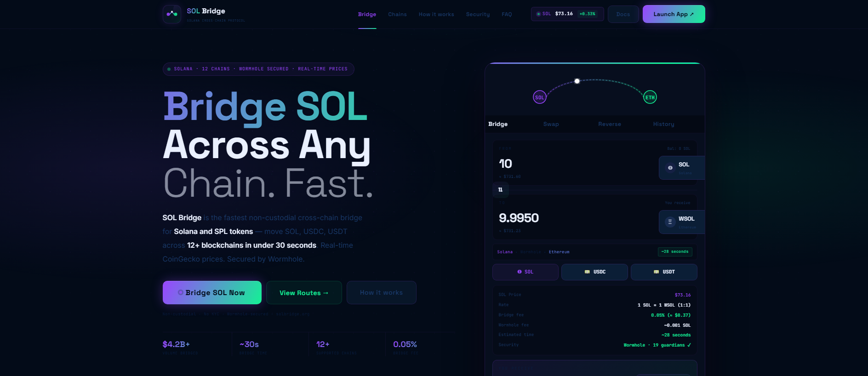Open the Docs button

coord(623,14)
